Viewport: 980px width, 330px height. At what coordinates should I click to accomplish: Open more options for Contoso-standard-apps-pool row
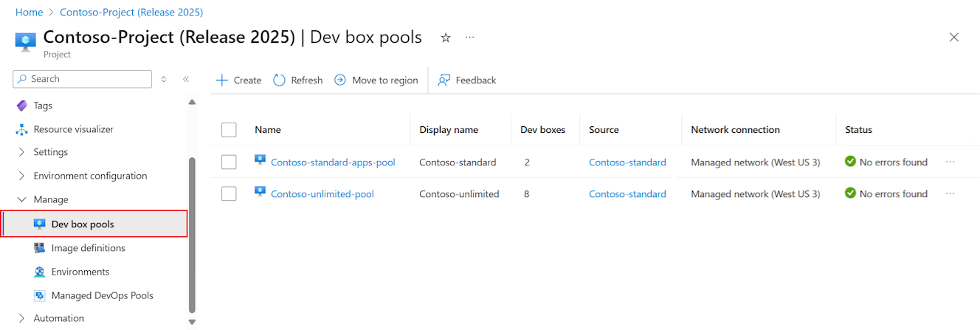point(950,162)
